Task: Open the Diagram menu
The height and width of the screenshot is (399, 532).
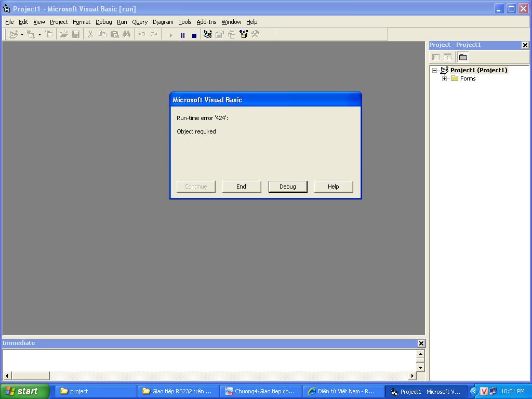Action: [163, 22]
